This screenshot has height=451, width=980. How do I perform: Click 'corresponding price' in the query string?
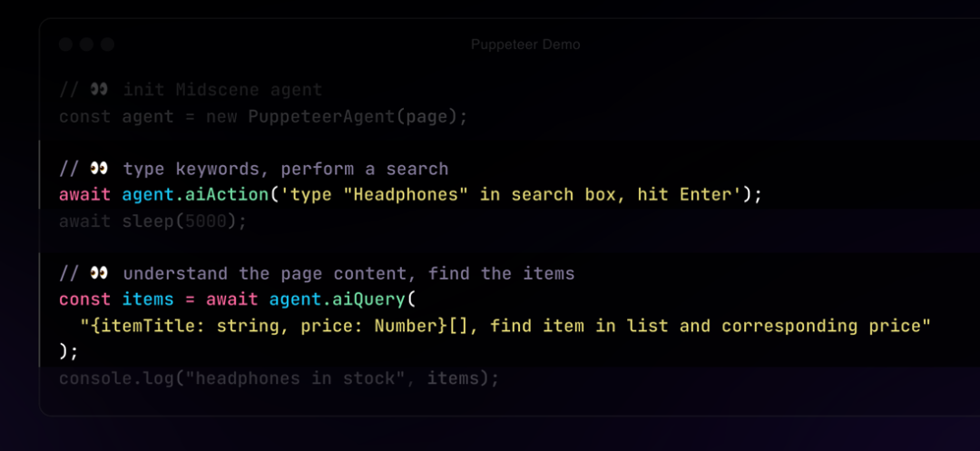(x=820, y=326)
